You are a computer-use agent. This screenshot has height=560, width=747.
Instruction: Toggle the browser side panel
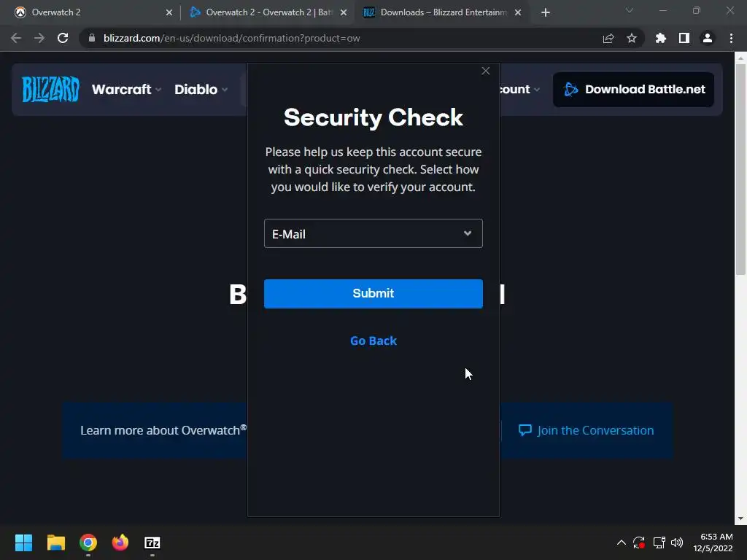tap(684, 38)
